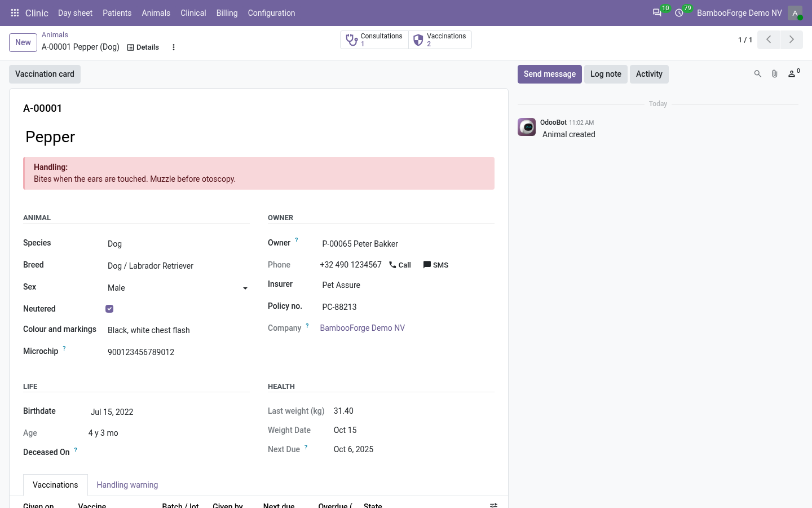Viewport: 812px width, 508px height.
Task: Open the record actions three-dots menu
Action: tap(174, 47)
